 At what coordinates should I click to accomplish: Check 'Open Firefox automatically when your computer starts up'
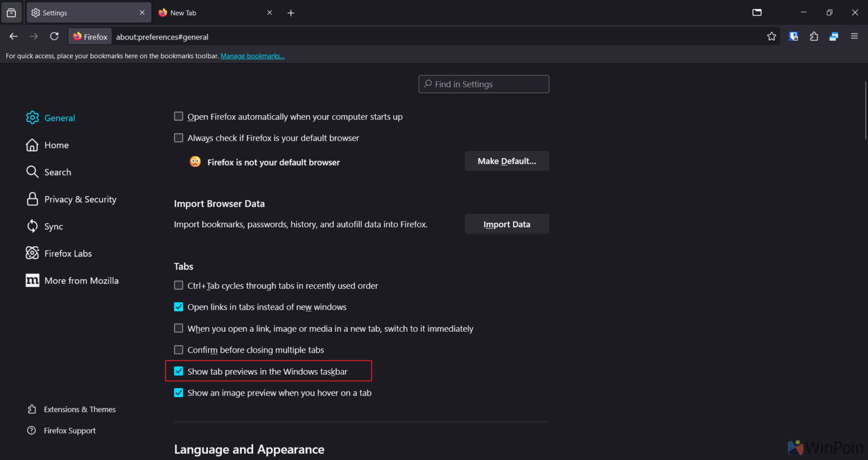pos(179,116)
